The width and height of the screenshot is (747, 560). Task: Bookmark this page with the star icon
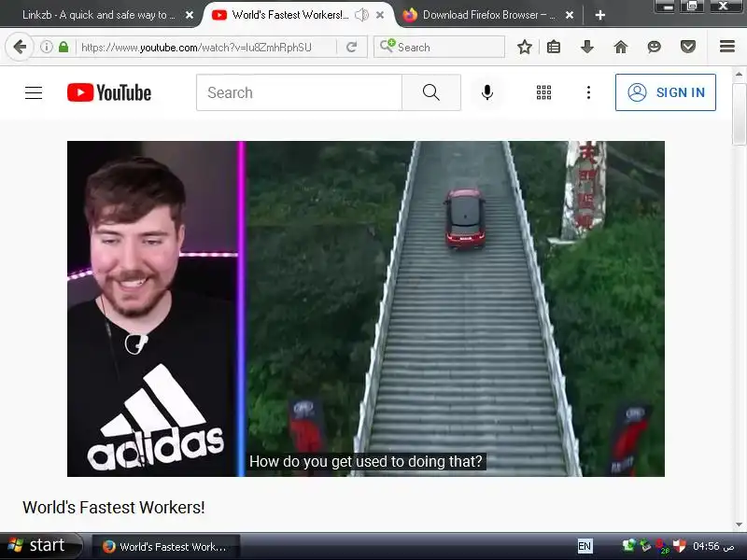pyautogui.click(x=525, y=47)
